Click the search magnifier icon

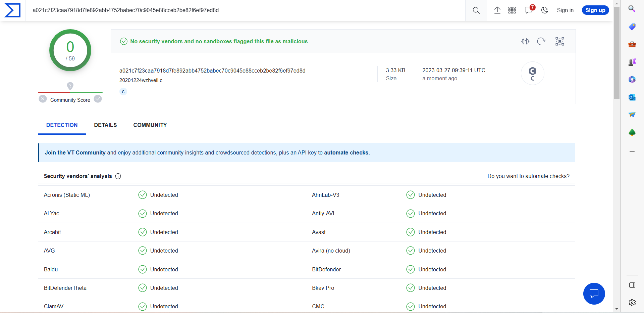tap(476, 10)
